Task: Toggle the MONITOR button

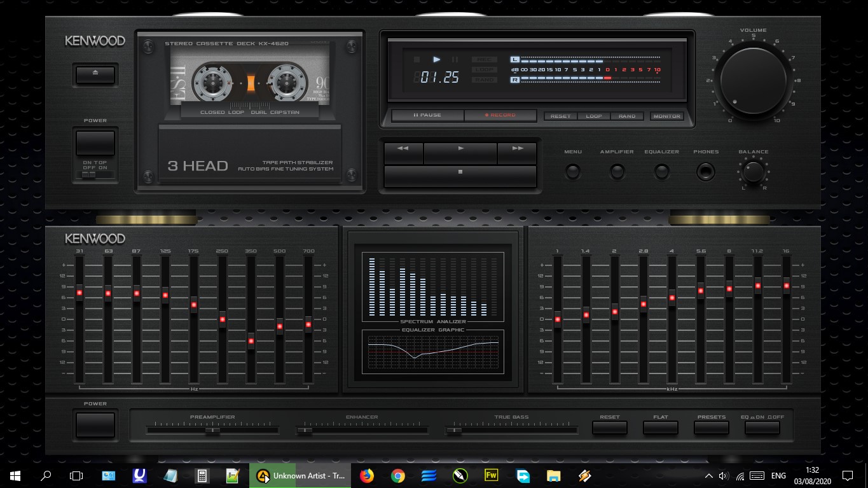Action: point(666,116)
